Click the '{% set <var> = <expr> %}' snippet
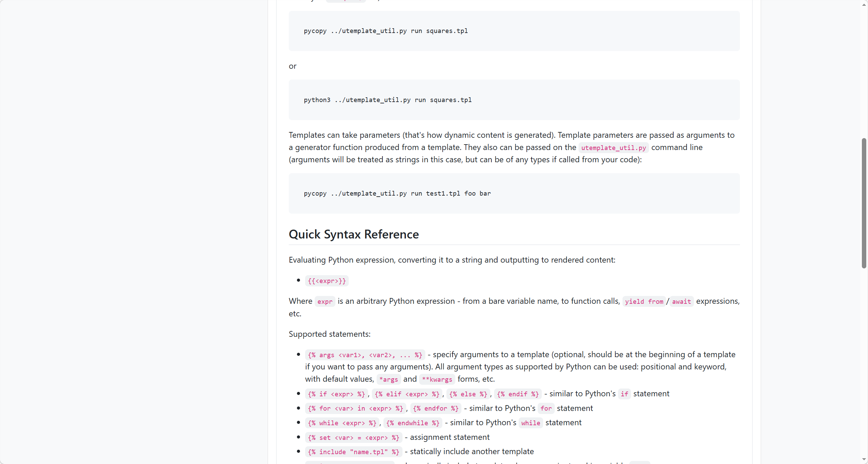 (x=353, y=438)
